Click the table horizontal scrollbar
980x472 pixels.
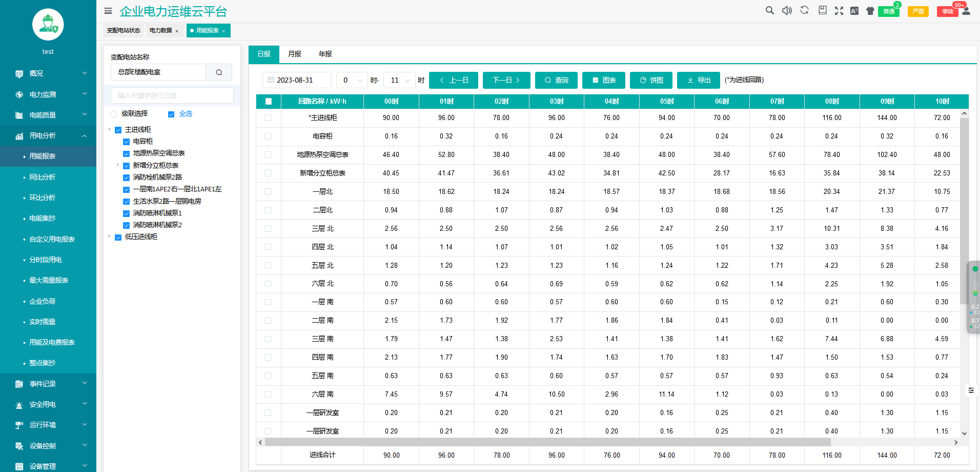point(547,442)
